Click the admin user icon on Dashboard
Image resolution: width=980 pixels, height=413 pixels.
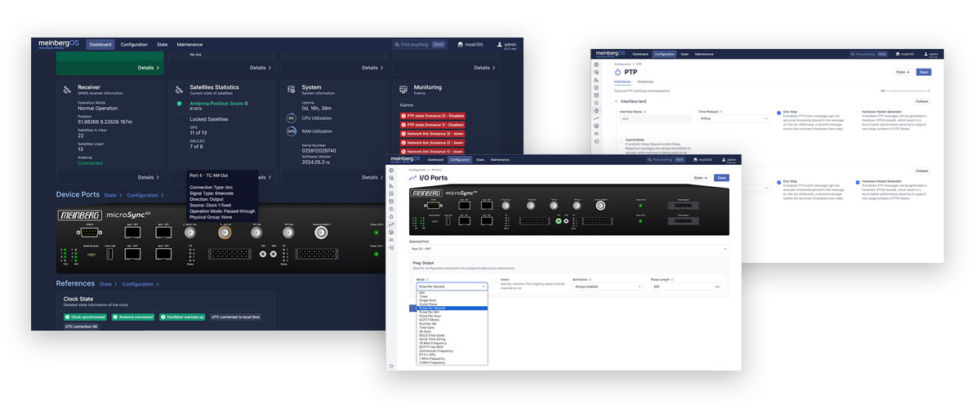pos(498,45)
